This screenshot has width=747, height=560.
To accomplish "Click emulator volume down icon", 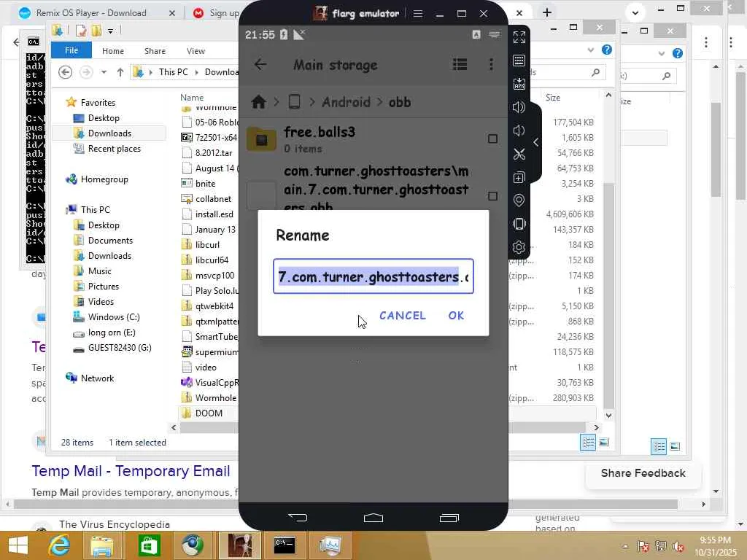I will coord(519,131).
